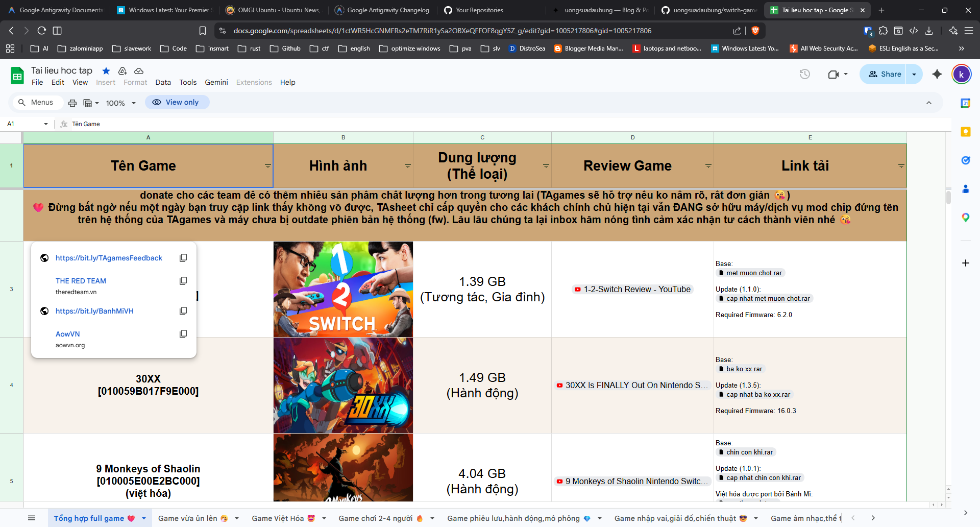Click the 30XX game cover image
The image size is (980, 527).
coord(343,385)
